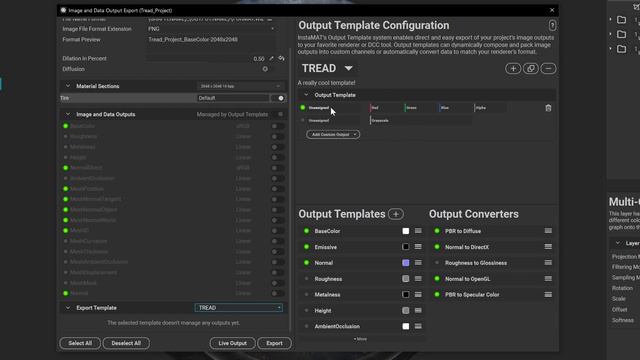The height and width of the screenshot is (360, 640).
Task: Click the Export button
Action: 274,343
